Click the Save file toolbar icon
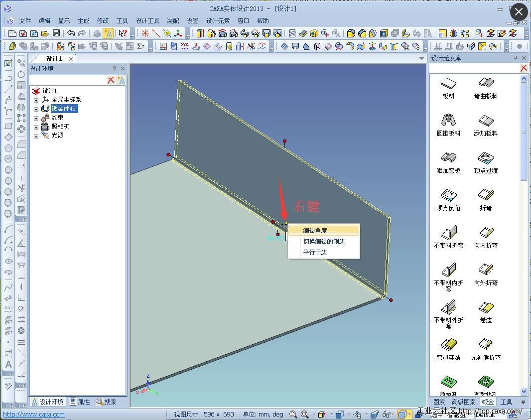Image resolution: width=531 pixels, height=420 pixels. coord(56,33)
